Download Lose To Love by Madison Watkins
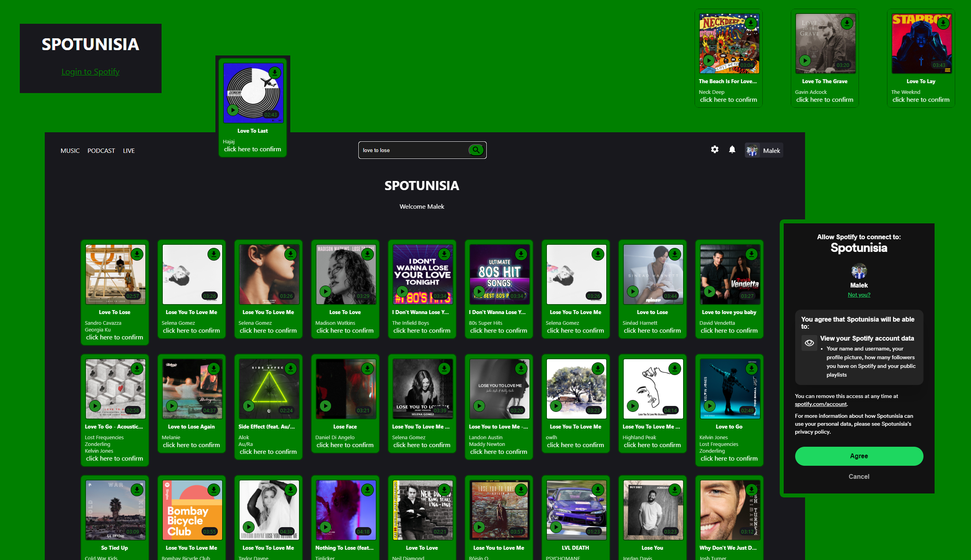This screenshot has width=971, height=560. point(367,254)
